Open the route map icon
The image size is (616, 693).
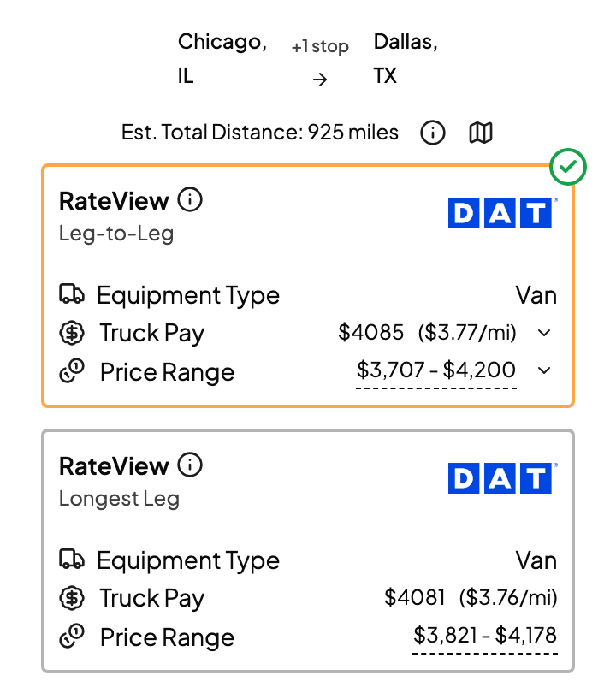click(x=480, y=133)
